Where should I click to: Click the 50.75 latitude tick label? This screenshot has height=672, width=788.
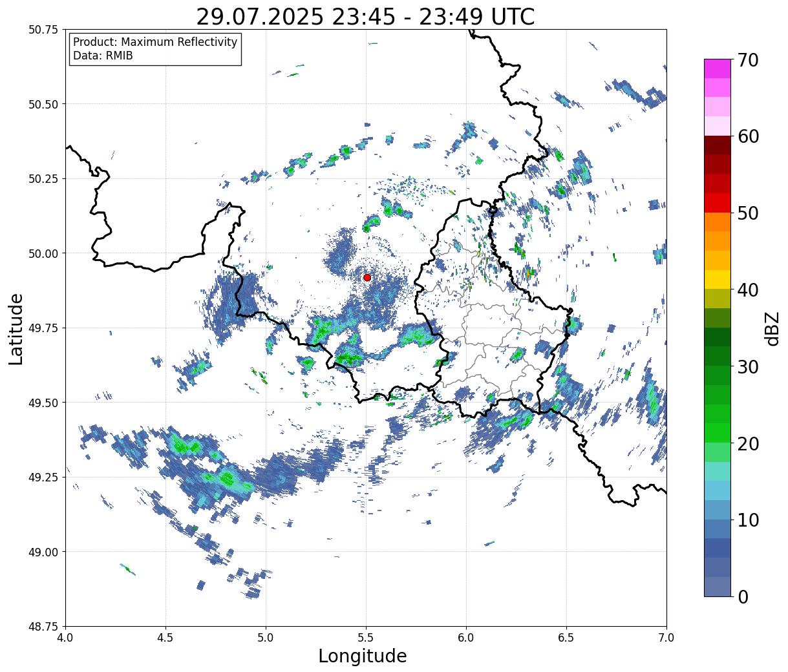[43, 30]
